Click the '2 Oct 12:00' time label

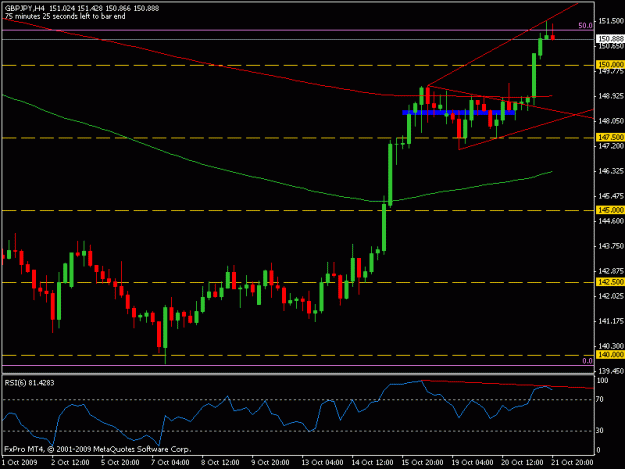70,463
